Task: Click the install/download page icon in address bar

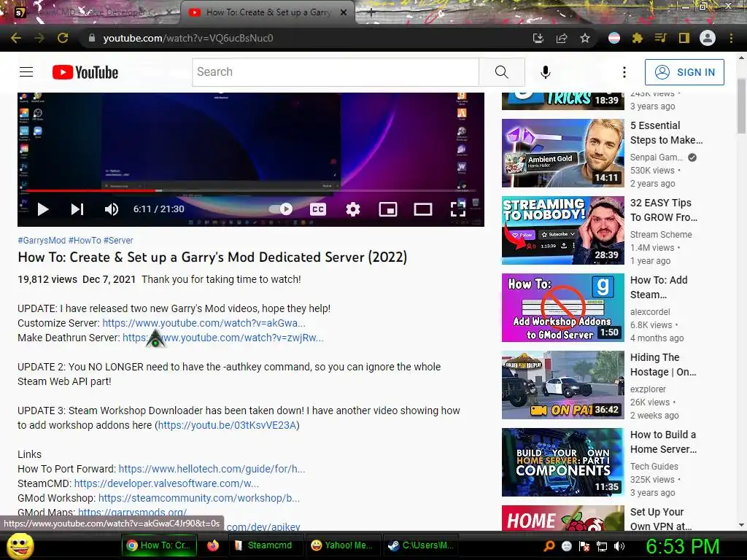Action: [538, 38]
